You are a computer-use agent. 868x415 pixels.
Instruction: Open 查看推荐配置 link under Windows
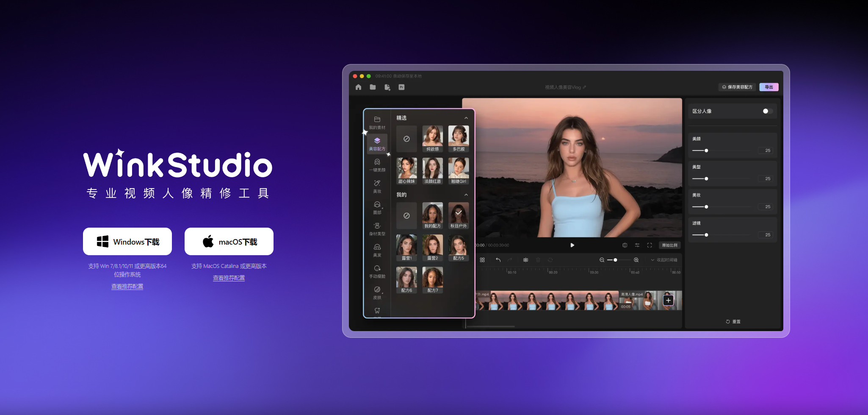(127, 287)
